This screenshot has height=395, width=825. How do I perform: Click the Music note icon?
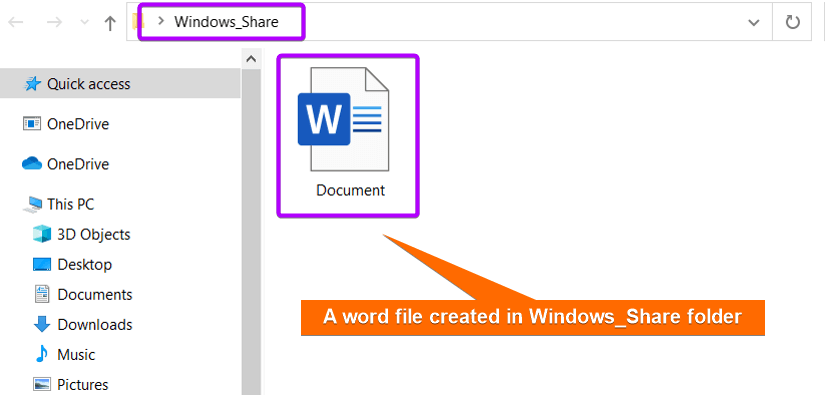(42, 355)
